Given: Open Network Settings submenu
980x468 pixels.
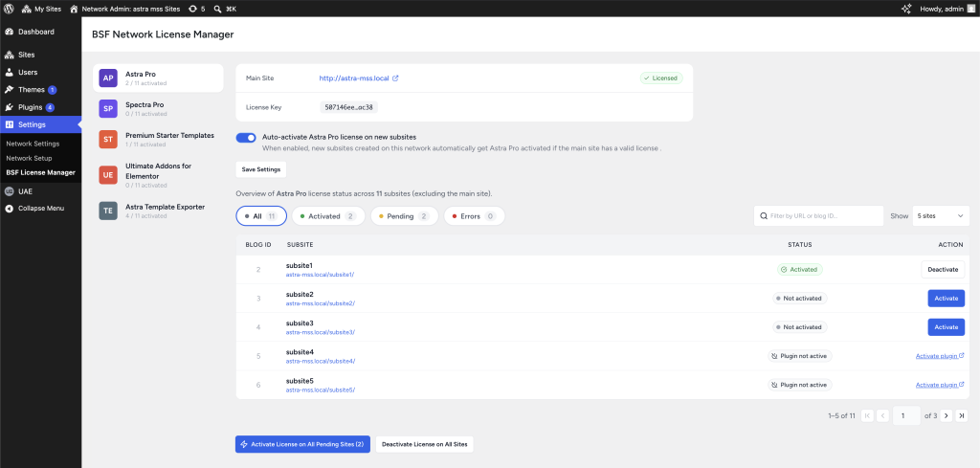Looking at the screenshot, I should point(33,144).
